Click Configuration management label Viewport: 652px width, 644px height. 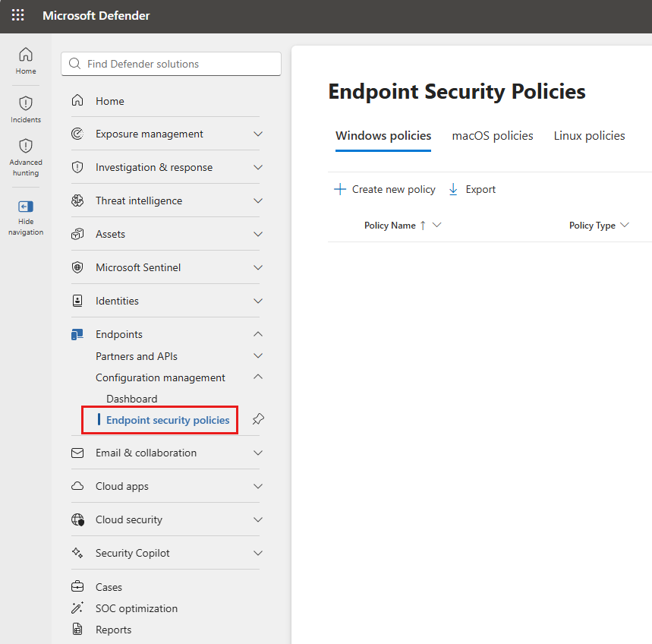[160, 377]
